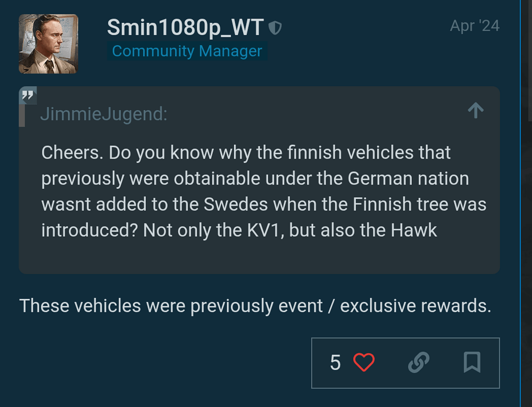This screenshot has height=407, width=532.
Task: Click the quotation mark icon on quote
Action: coord(28,96)
